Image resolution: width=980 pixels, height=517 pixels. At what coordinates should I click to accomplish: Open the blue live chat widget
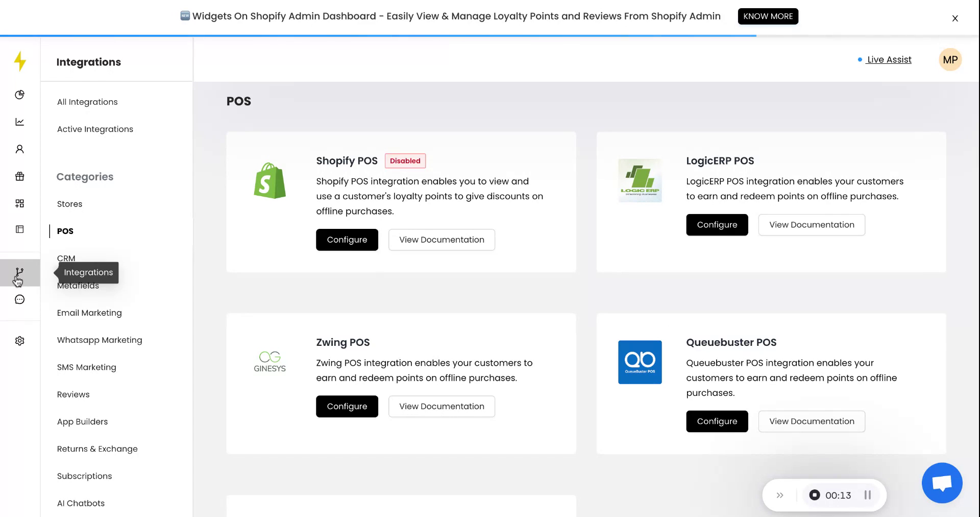coord(942,483)
